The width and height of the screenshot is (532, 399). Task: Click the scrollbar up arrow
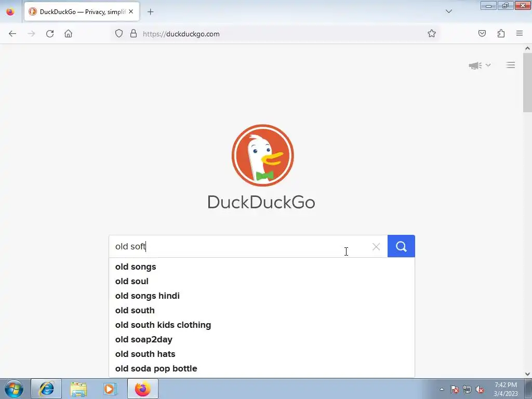(527, 48)
